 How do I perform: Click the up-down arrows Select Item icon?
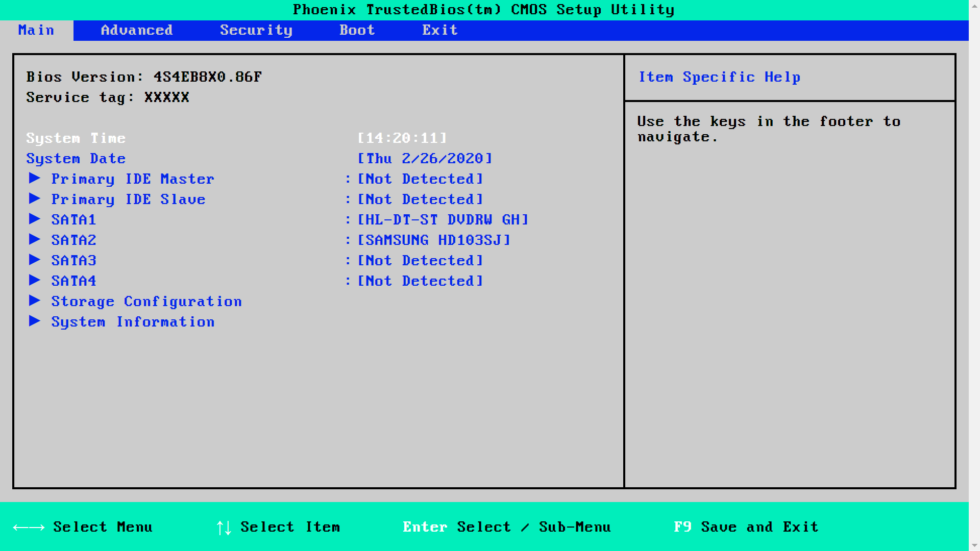[x=224, y=528]
